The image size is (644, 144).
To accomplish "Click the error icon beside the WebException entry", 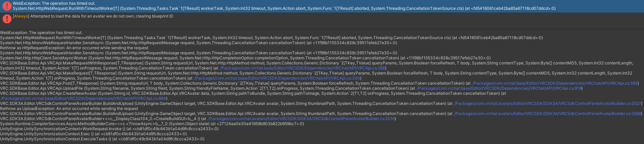I will (x=6, y=6).
